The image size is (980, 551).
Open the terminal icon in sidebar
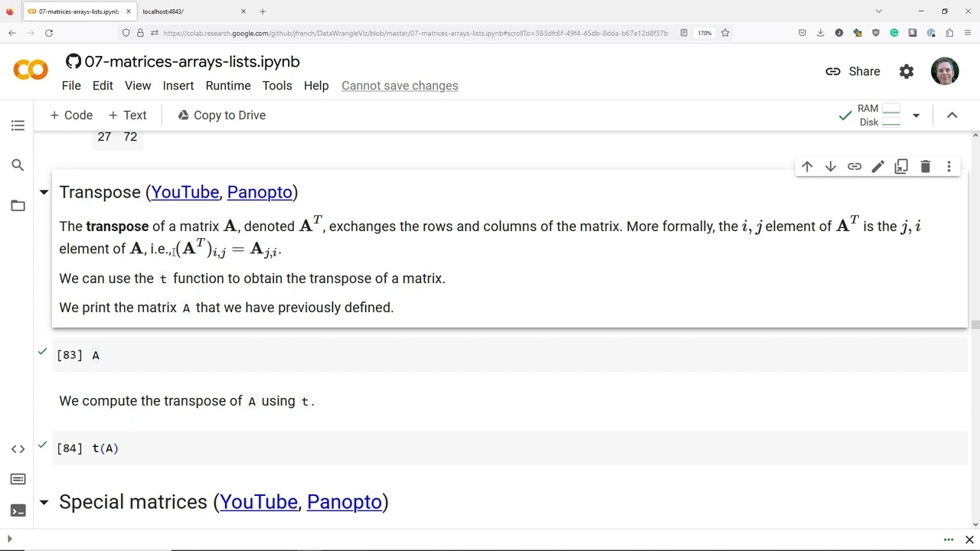(18, 510)
